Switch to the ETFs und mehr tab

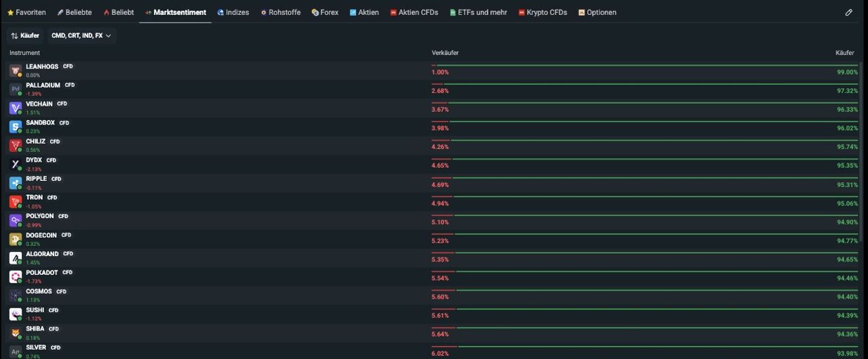click(478, 12)
